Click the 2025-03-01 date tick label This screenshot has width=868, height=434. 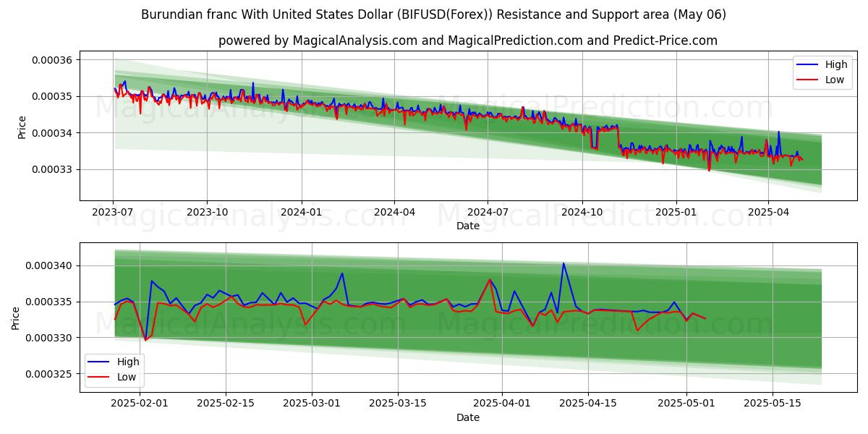312,404
